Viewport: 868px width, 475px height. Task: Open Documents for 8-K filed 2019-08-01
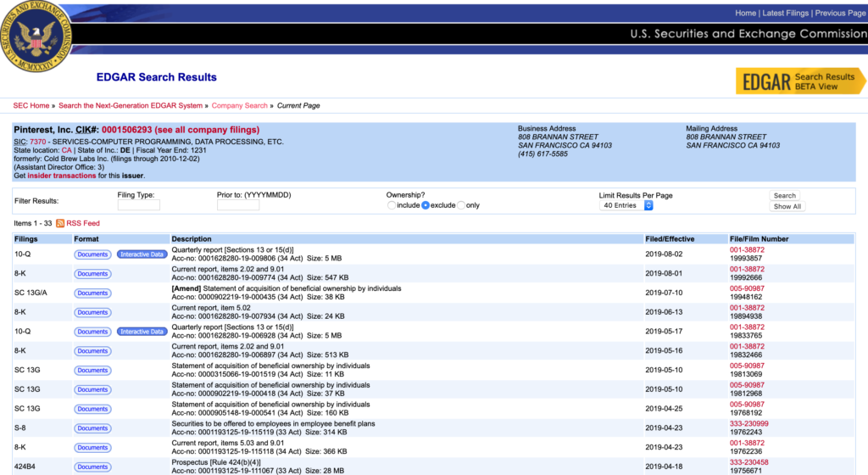point(92,274)
